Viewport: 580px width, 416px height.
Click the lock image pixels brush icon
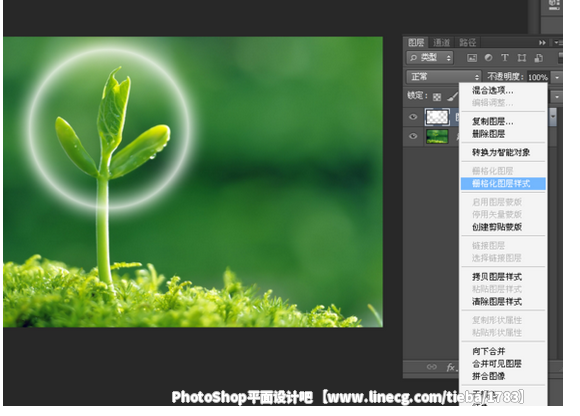pyautogui.click(x=452, y=97)
